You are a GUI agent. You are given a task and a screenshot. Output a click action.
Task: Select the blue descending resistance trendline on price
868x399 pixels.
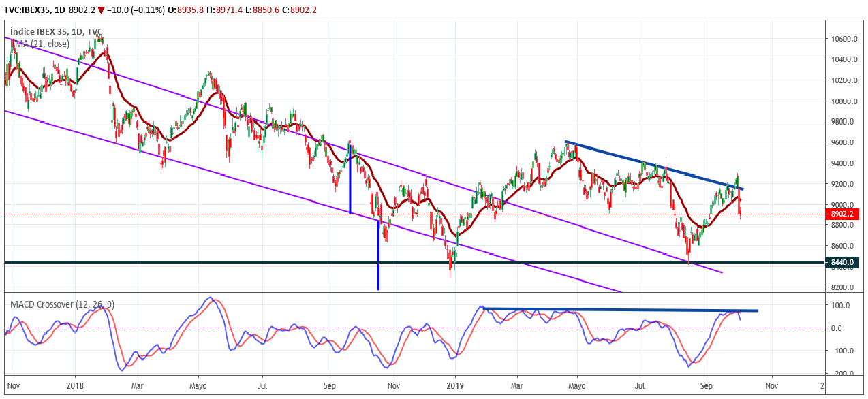click(654, 165)
